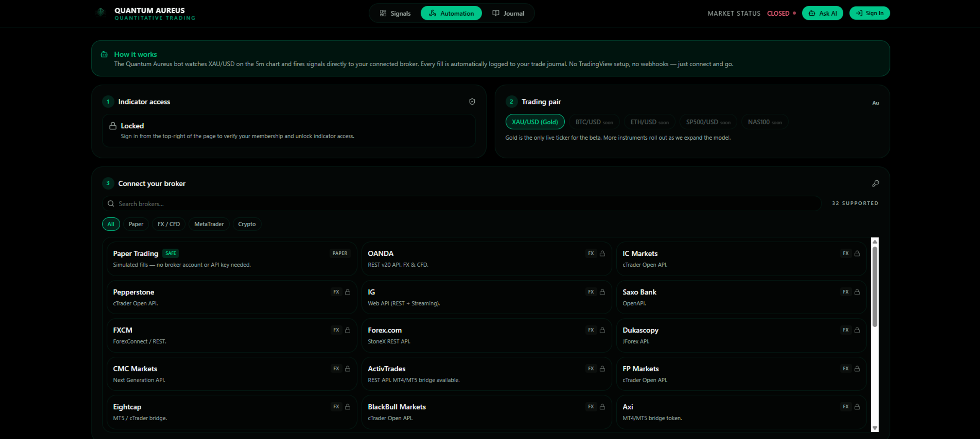Filter brokers by FX / CFD

click(169, 224)
